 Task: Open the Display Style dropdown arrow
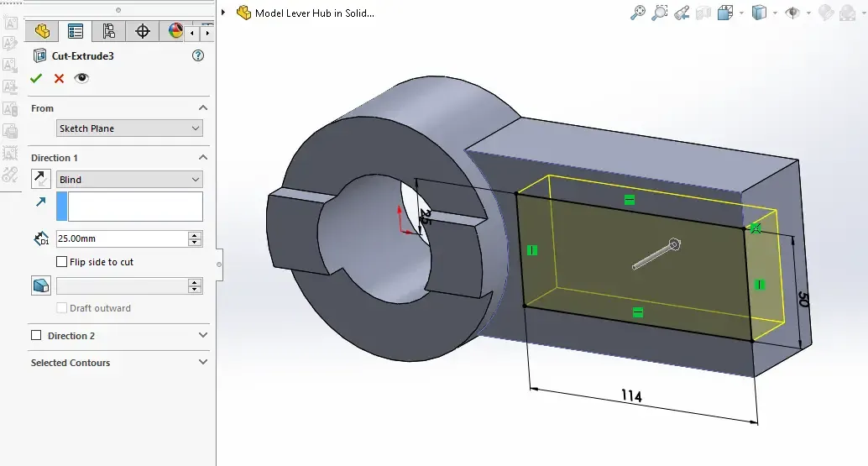click(775, 13)
